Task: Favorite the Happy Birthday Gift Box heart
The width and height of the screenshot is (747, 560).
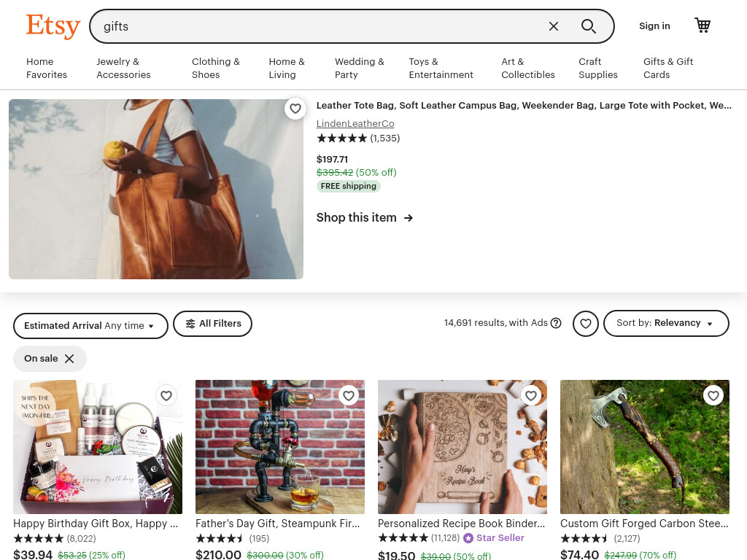Action: (166, 396)
